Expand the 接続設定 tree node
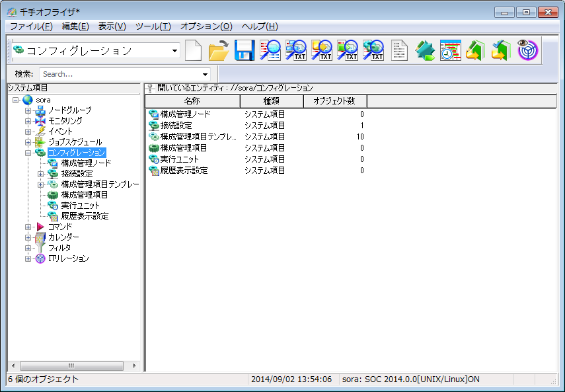 40,174
